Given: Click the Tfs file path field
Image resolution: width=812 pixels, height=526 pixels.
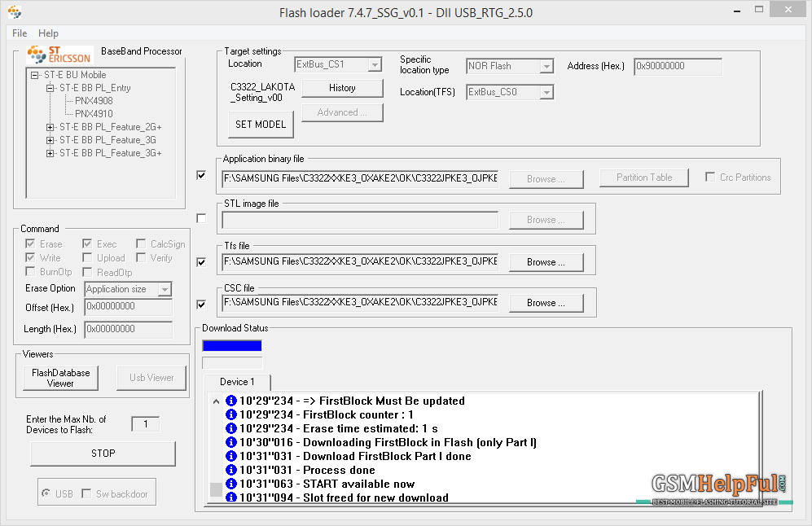Looking at the screenshot, I should [x=360, y=261].
